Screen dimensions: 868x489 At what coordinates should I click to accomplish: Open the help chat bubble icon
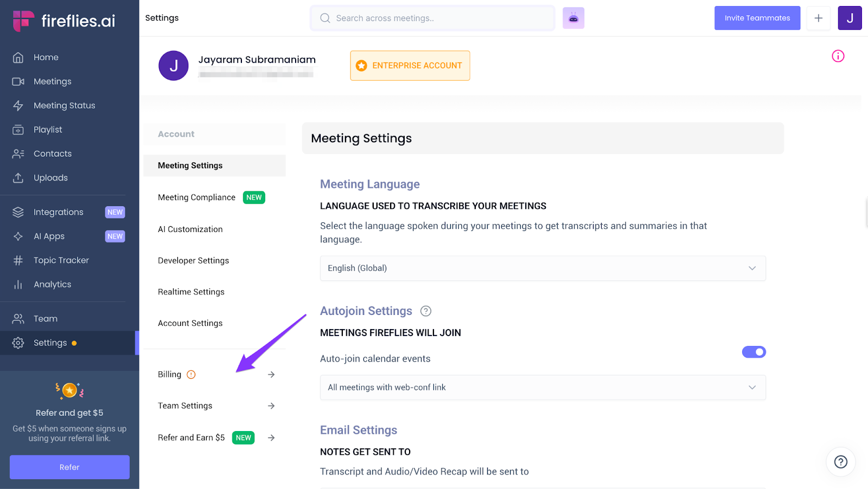[x=840, y=461]
